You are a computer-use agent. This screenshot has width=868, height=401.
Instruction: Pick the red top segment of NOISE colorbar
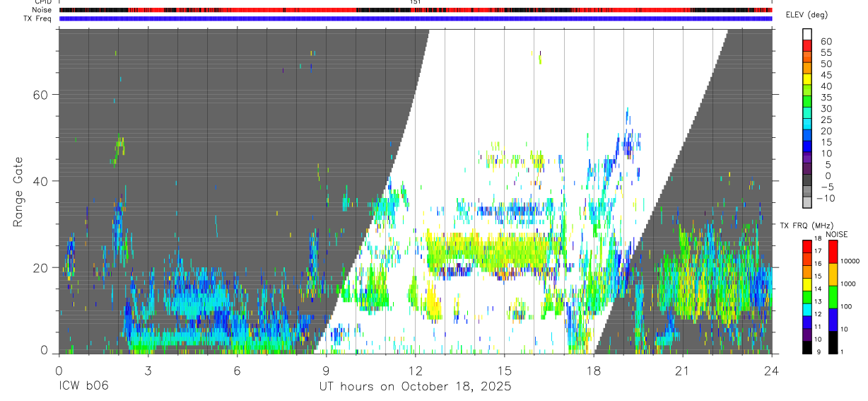point(833,251)
